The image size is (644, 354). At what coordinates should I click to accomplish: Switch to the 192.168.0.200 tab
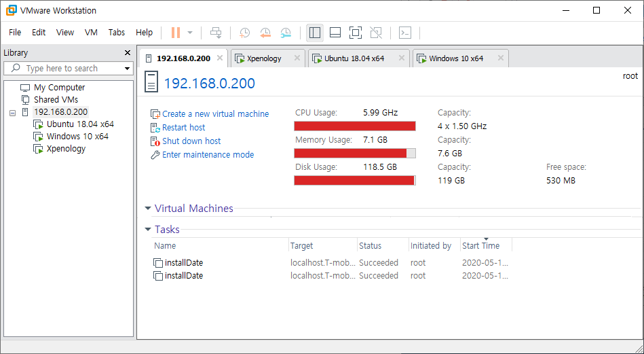point(184,58)
